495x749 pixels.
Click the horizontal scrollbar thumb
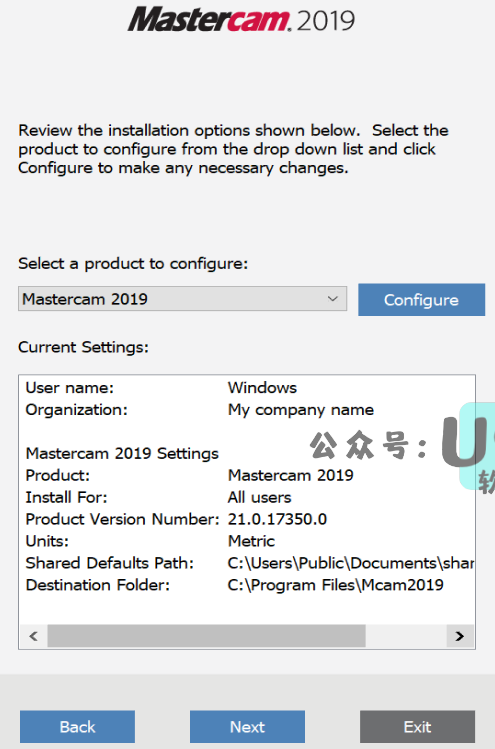(x=206, y=636)
